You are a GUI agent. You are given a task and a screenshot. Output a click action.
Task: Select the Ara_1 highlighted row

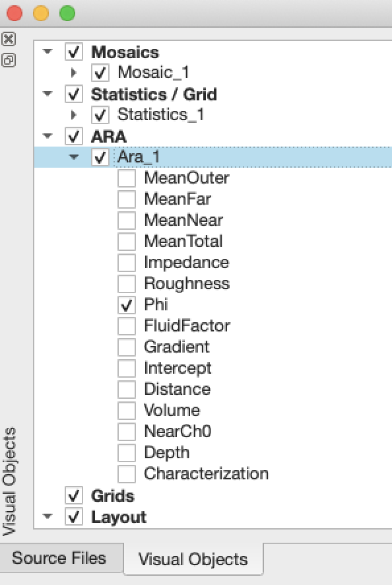coord(213,157)
